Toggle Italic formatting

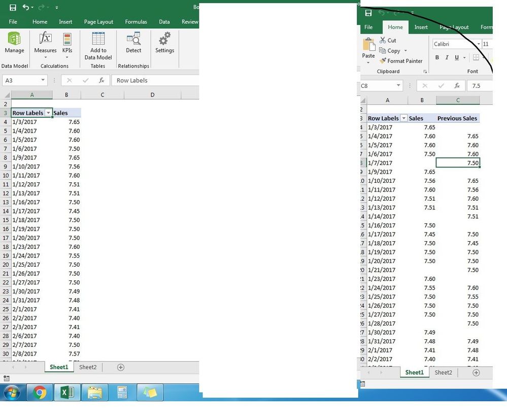(x=447, y=57)
